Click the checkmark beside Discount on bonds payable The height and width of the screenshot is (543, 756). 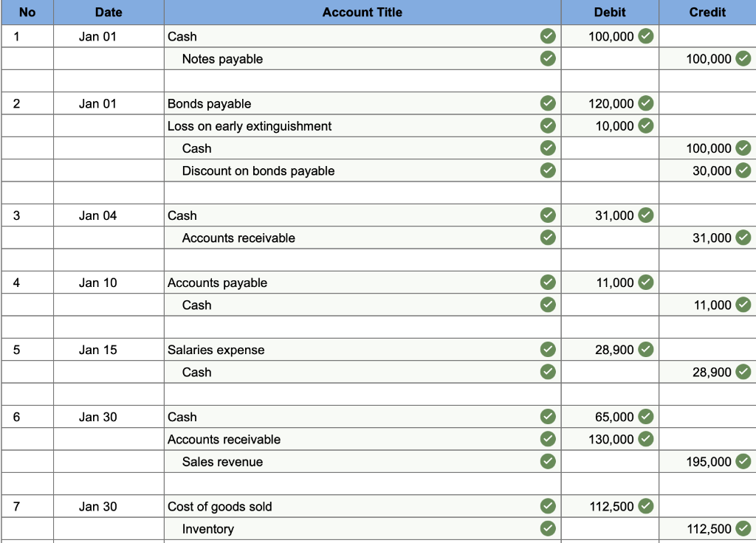[x=548, y=170]
